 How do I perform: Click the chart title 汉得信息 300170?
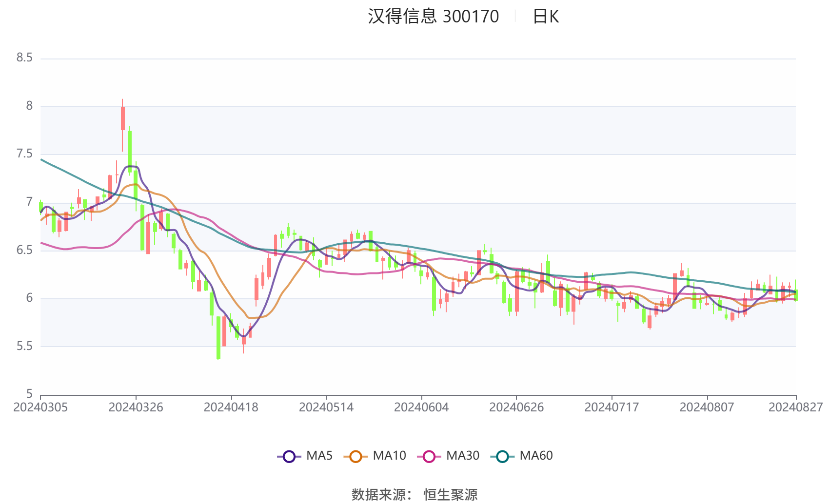coord(433,17)
